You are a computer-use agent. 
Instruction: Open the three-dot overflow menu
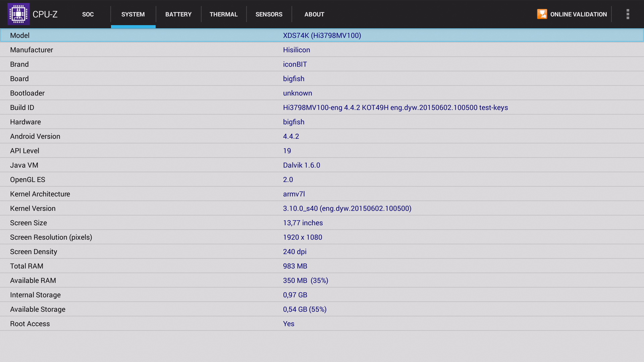[x=628, y=14]
